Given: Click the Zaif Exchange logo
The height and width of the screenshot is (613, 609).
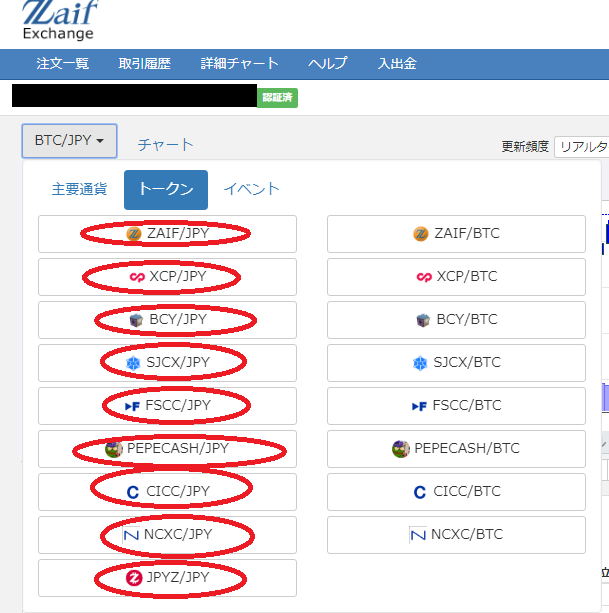Looking at the screenshot, I should (x=60, y=20).
